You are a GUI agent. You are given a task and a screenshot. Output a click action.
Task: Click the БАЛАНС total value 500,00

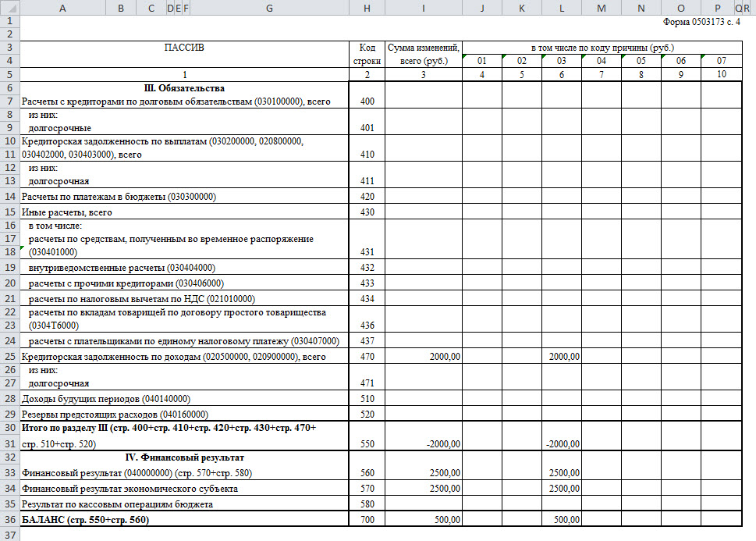click(422, 519)
